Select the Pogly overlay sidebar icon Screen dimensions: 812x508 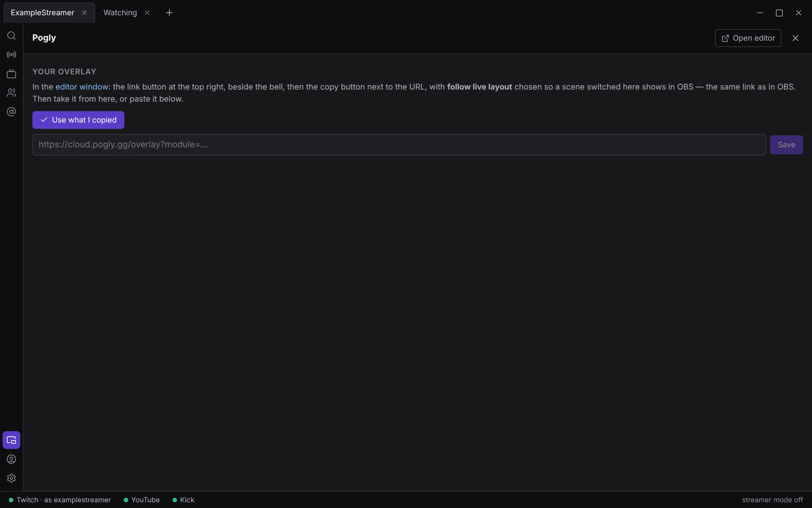(11, 440)
